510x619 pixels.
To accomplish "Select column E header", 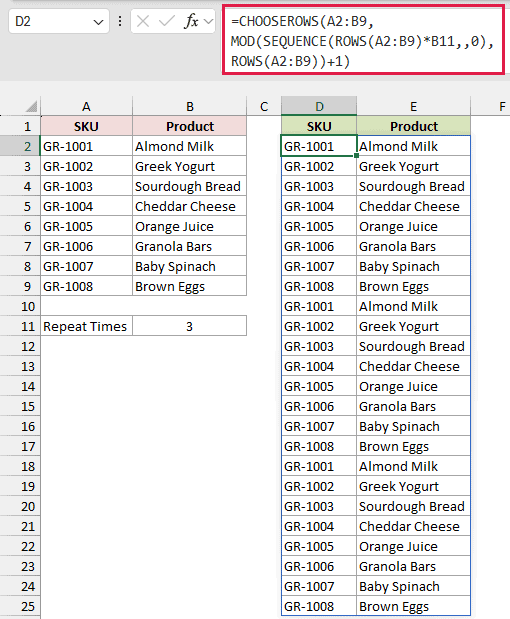I will click(413, 106).
